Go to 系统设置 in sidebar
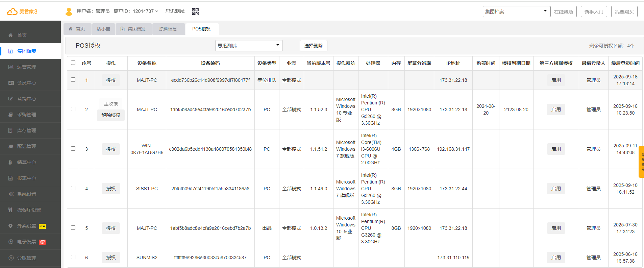 26,194
